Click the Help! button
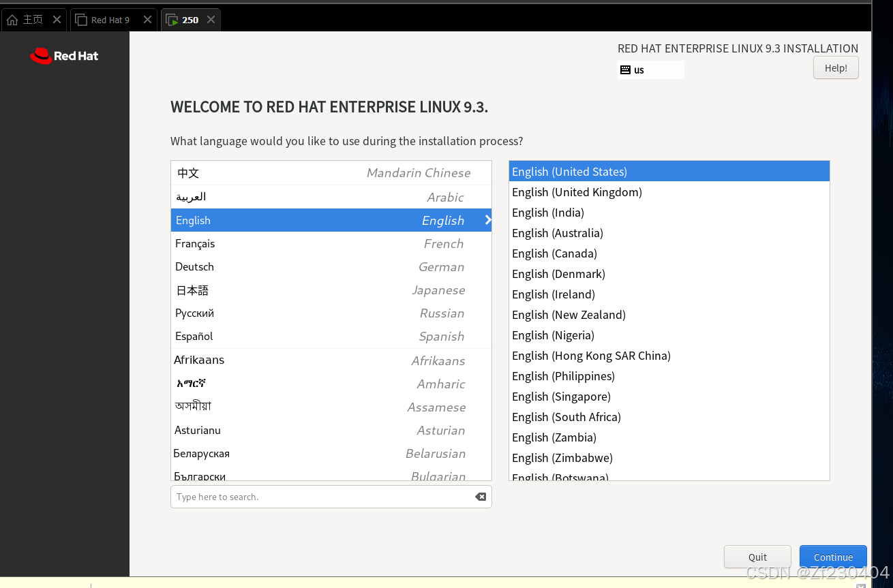 pos(836,68)
